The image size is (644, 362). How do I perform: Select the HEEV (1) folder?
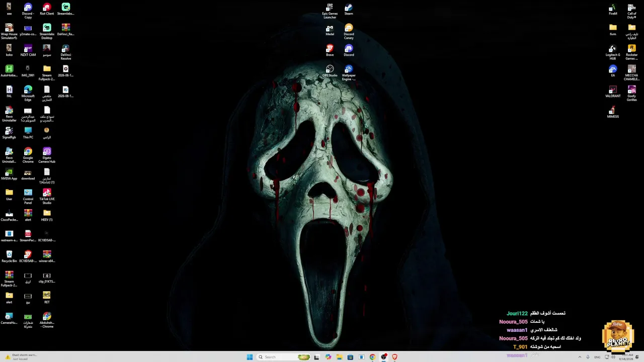coord(47,215)
